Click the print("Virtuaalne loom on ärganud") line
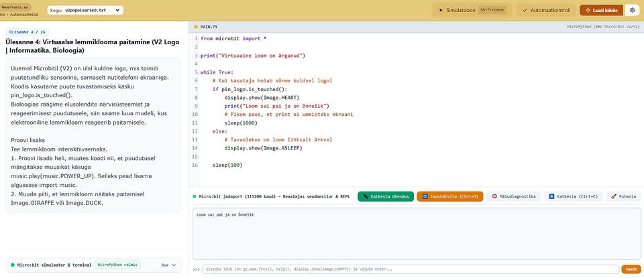644x278 pixels. [253, 56]
